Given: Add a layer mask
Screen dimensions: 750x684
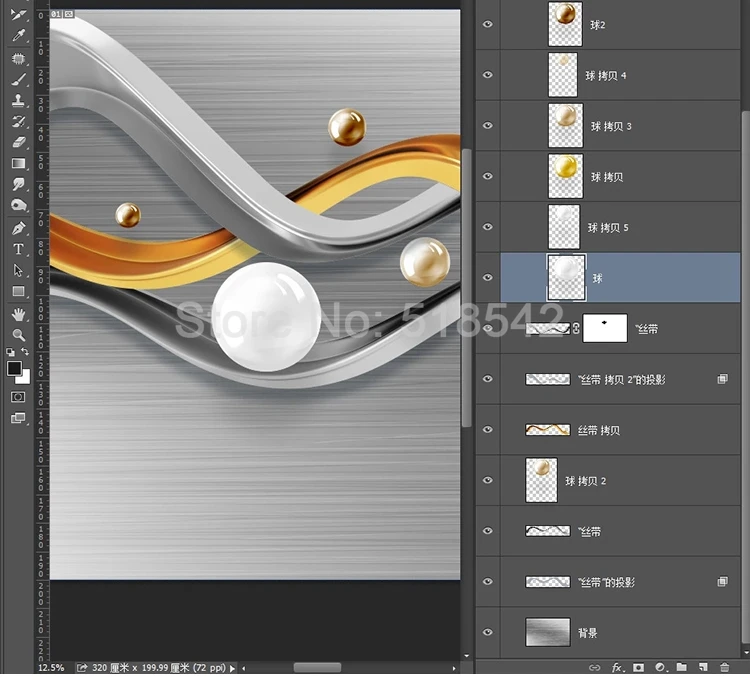Looking at the screenshot, I should point(638,667).
